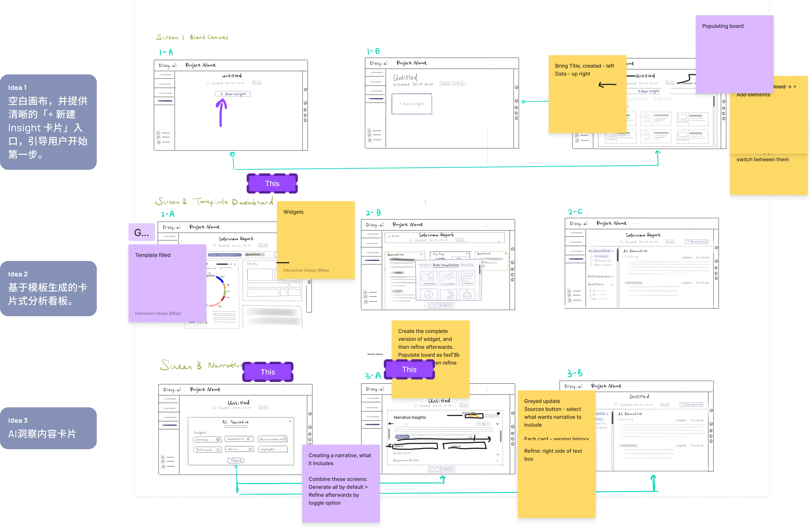Select the pie chart widget in screen 2-B
This screenshot has height=530, width=812.
[428, 294]
